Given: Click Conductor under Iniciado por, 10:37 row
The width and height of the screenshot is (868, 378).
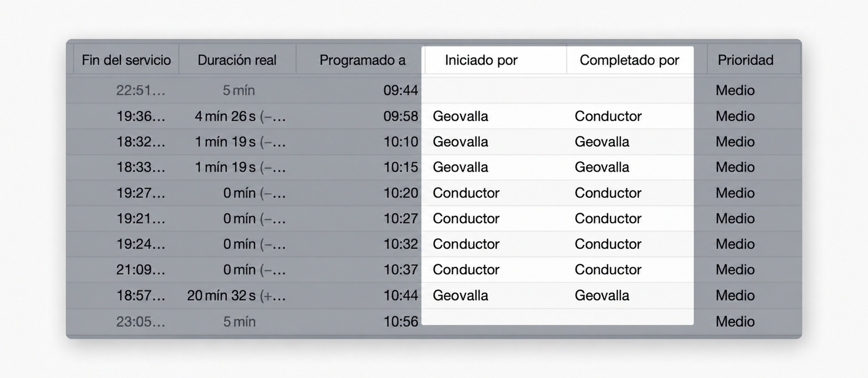Looking at the screenshot, I should coord(466,269).
